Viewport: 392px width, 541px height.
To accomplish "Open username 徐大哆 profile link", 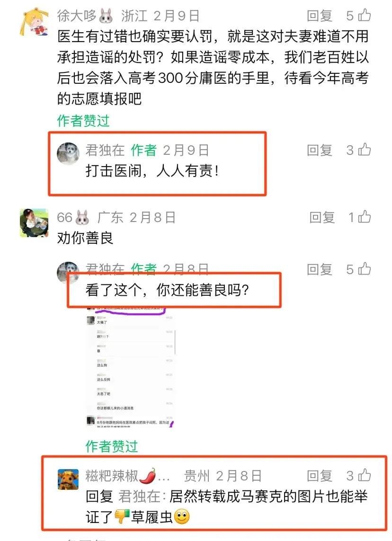I will (x=77, y=16).
